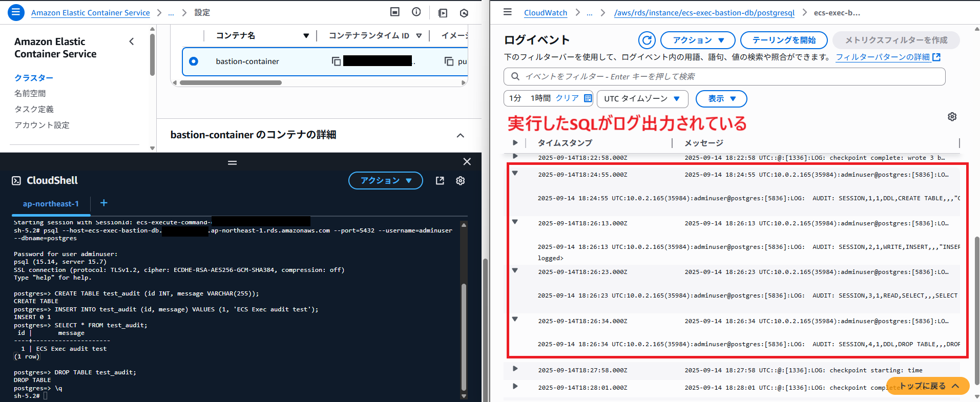Click the event filter search field
Viewport: 980px width, 402px height.
[724, 76]
